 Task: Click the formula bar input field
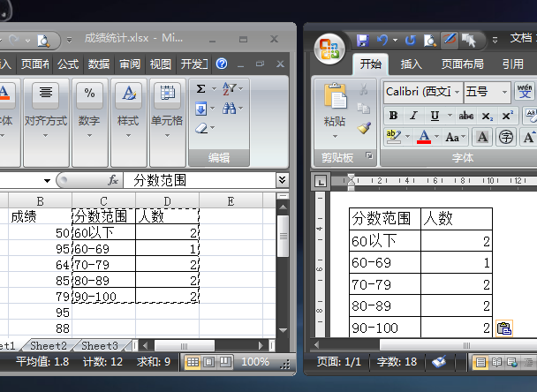pos(200,180)
